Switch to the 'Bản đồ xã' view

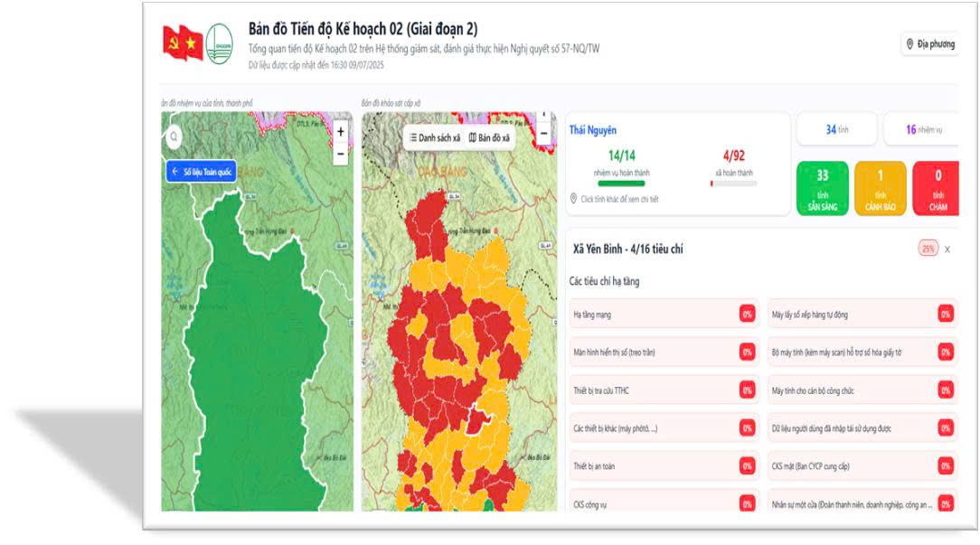[490, 138]
